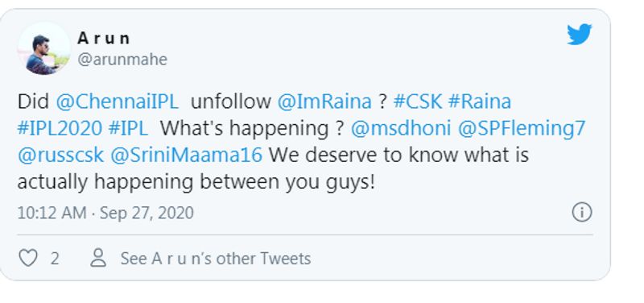
Task: Open the #IPL2020 hashtag
Action: point(60,128)
